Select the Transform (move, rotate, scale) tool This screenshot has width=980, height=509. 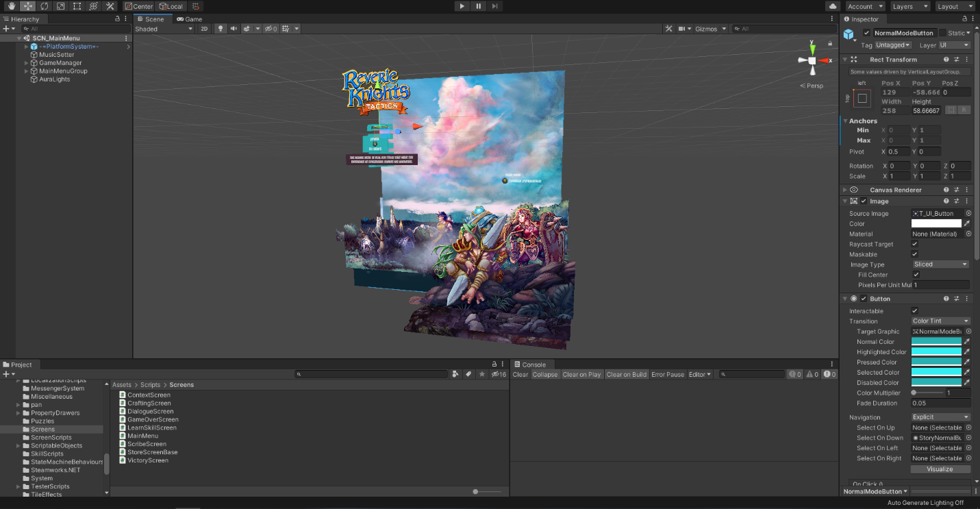[94, 6]
